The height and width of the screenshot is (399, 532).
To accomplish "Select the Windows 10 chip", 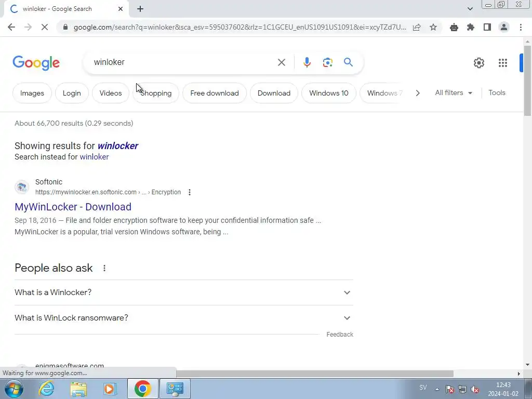I will pos(329,93).
